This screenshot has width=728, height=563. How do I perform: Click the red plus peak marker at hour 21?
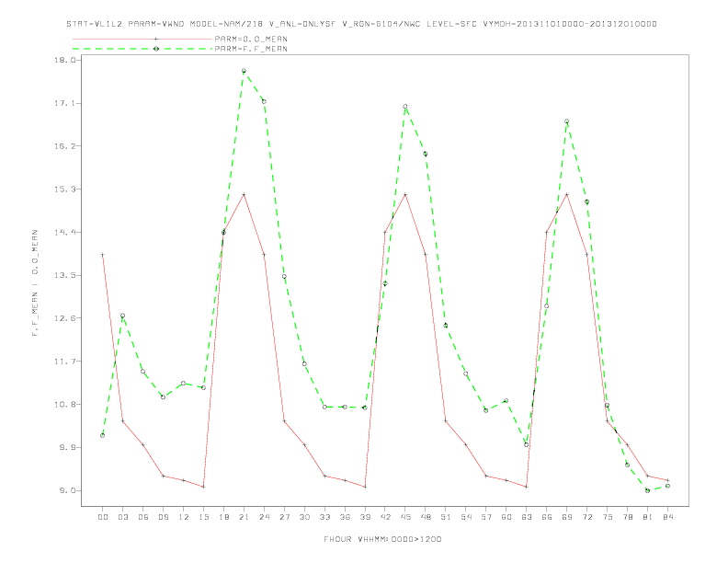244,195
